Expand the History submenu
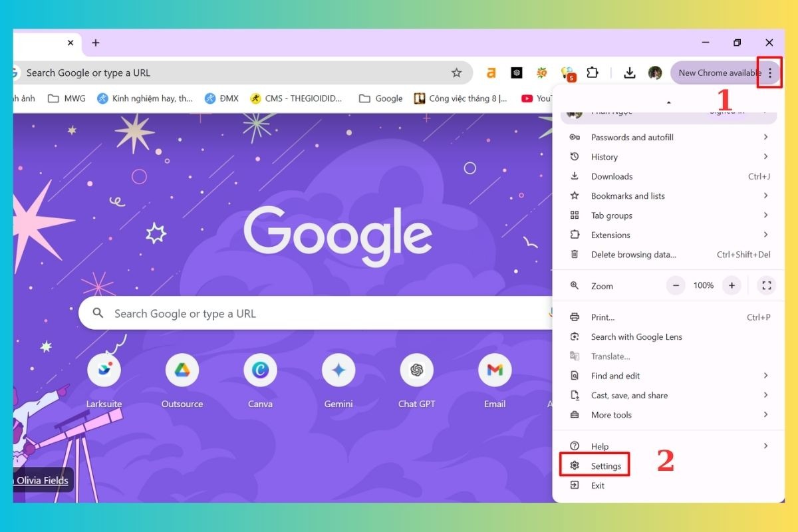798x532 pixels. pyautogui.click(x=668, y=157)
